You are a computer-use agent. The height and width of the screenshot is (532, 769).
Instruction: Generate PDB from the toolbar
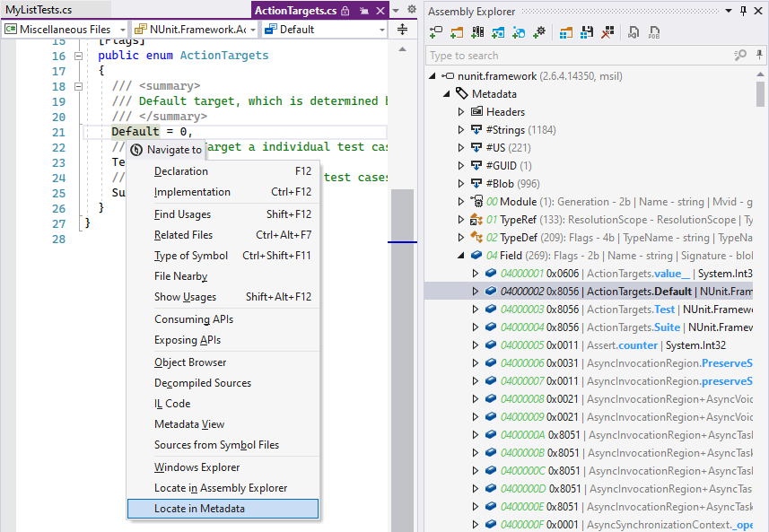point(654,31)
